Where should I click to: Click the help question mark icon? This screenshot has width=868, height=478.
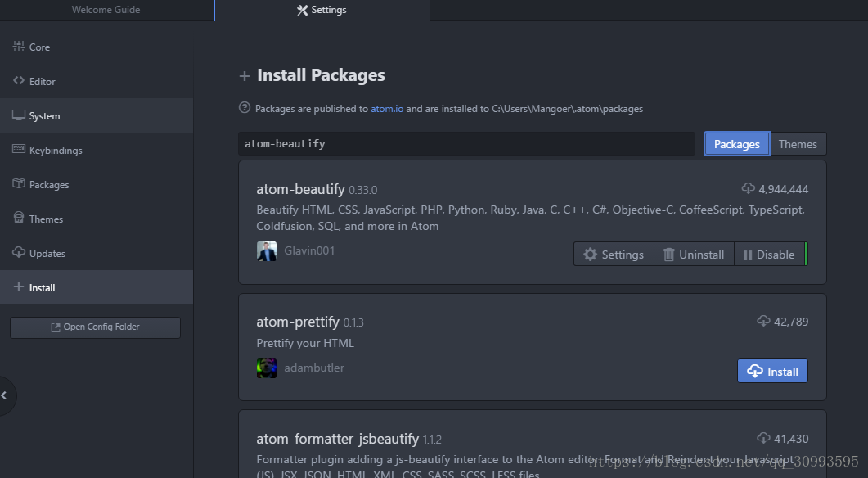(244, 107)
